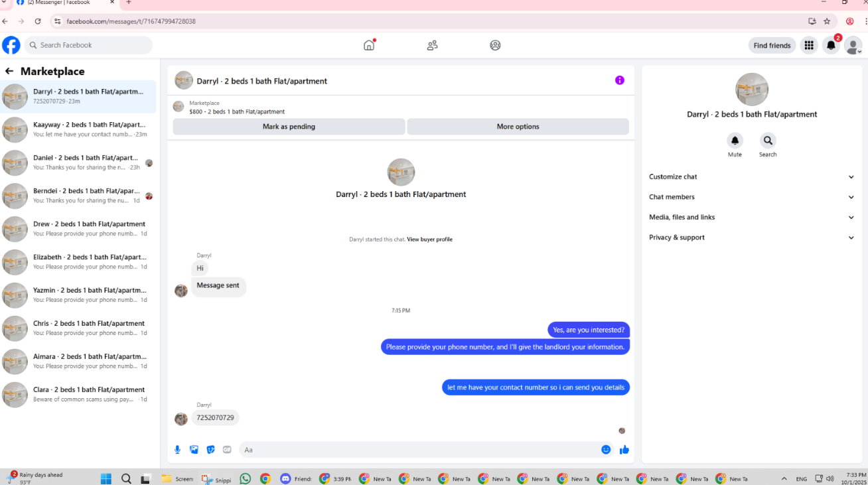Open the Darryl conversation in the list
Viewport: 868px width, 485px height.
click(x=78, y=97)
